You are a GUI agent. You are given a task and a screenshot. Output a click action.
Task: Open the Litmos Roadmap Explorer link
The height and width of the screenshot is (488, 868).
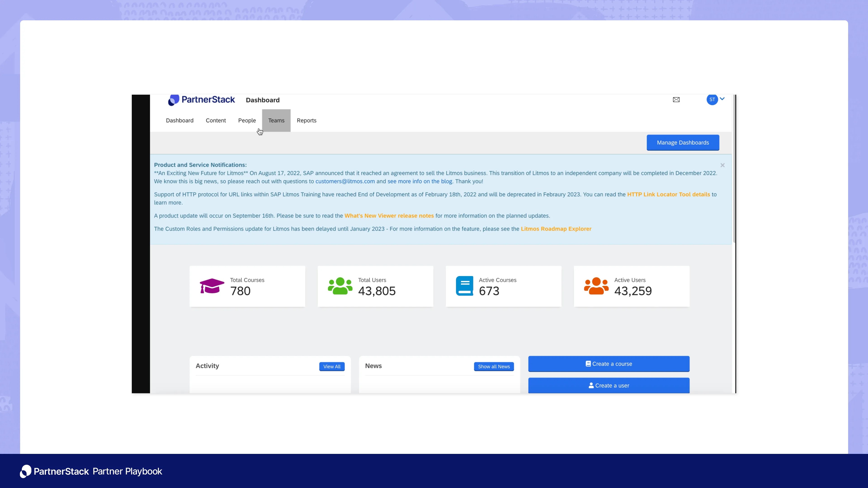(x=556, y=229)
